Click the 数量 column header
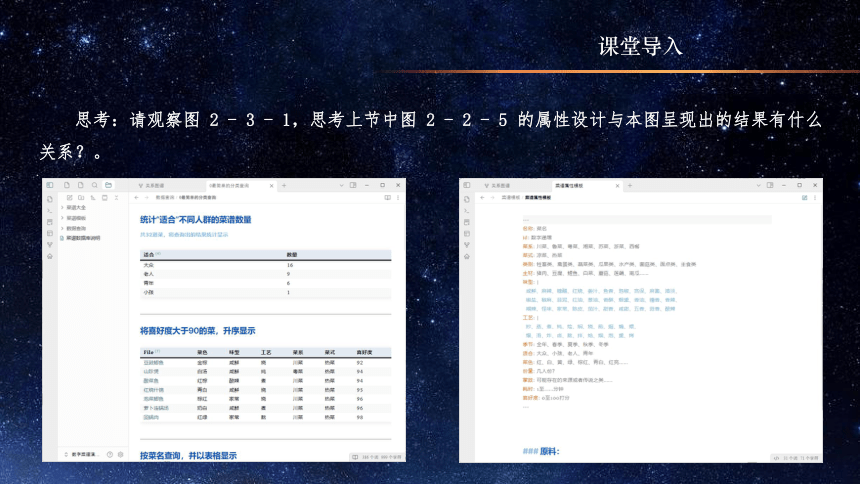Image resolution: width=860 pixels, height=484 pixels. point(292,255)
